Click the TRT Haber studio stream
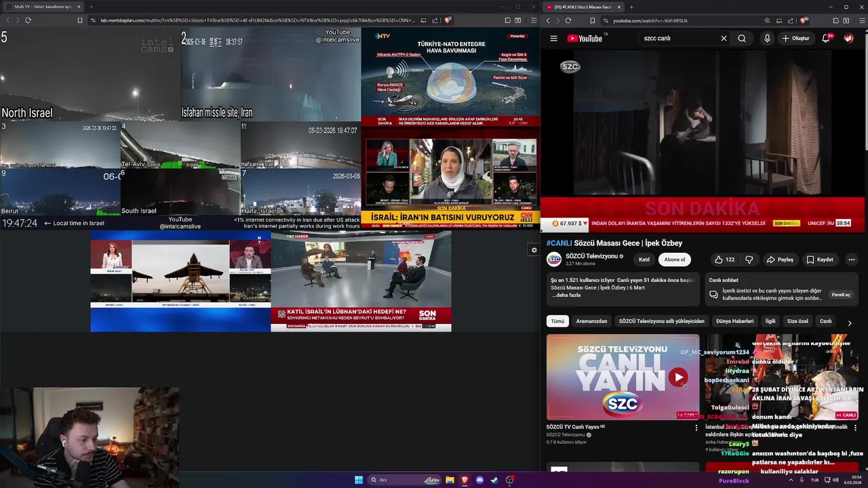Screen dimensions: 868x488 [361, 281]
